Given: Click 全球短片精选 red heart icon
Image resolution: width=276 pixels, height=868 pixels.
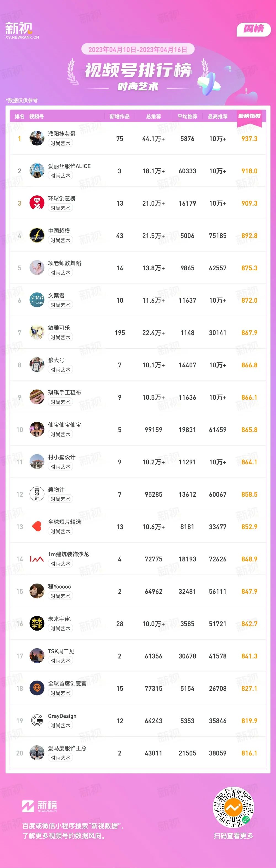Looking at the screenshot, I should (37, 526).
